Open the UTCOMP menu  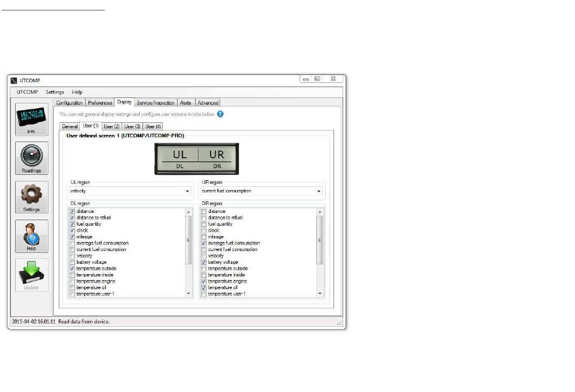(x=27, y=92)
